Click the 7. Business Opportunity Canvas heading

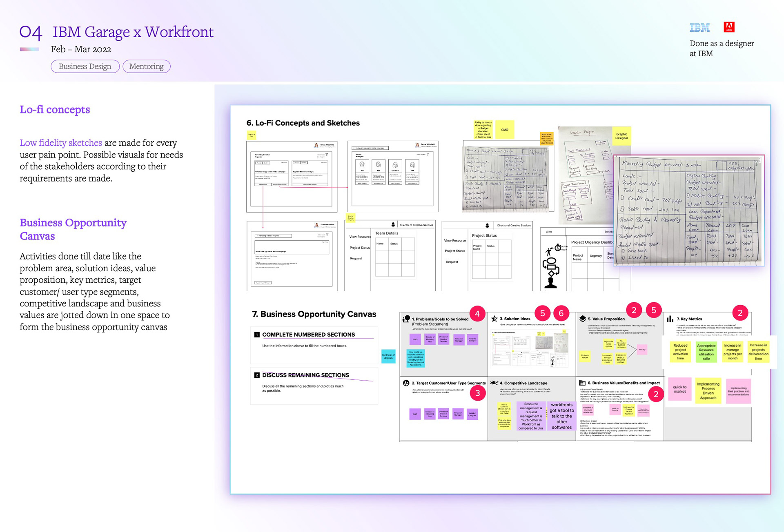pyautogui.click(x=314, y=314)
